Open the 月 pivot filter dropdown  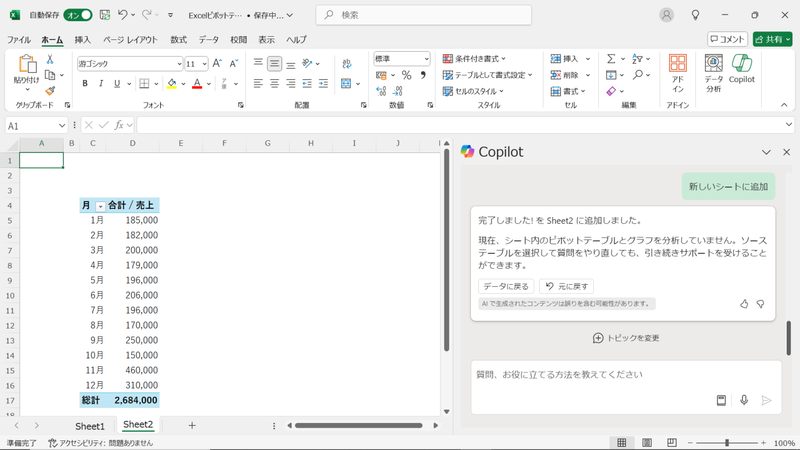101,206
